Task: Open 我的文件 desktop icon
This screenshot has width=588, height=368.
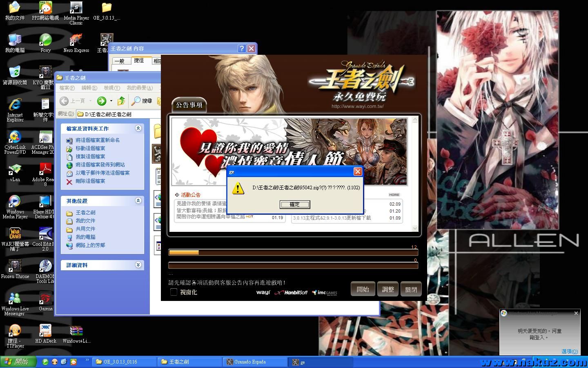Action: [x=15, y=11]
